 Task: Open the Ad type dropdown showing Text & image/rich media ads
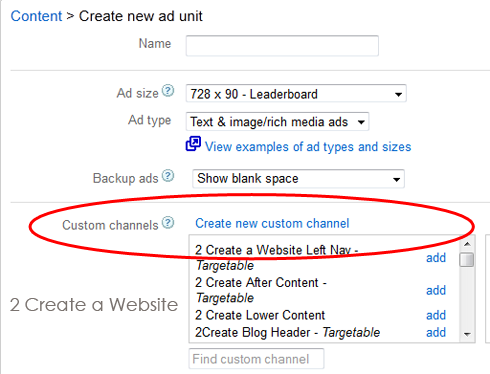coord(277,122)
